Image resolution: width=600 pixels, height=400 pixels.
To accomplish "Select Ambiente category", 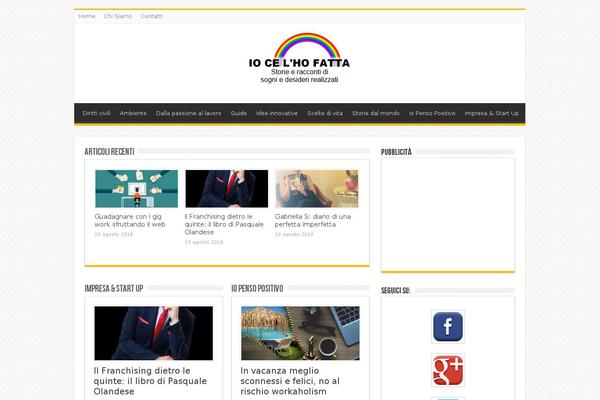I will [x=133, y=113].
